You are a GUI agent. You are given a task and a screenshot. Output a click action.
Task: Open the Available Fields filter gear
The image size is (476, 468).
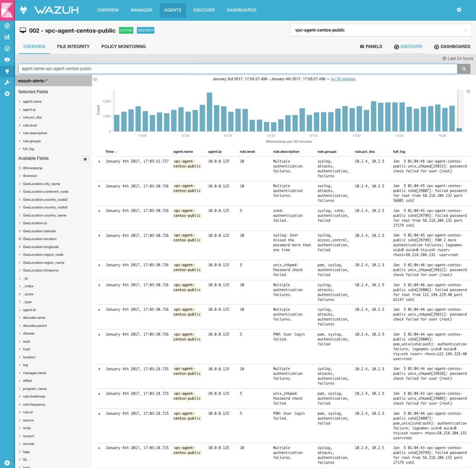tap(85, 159)
